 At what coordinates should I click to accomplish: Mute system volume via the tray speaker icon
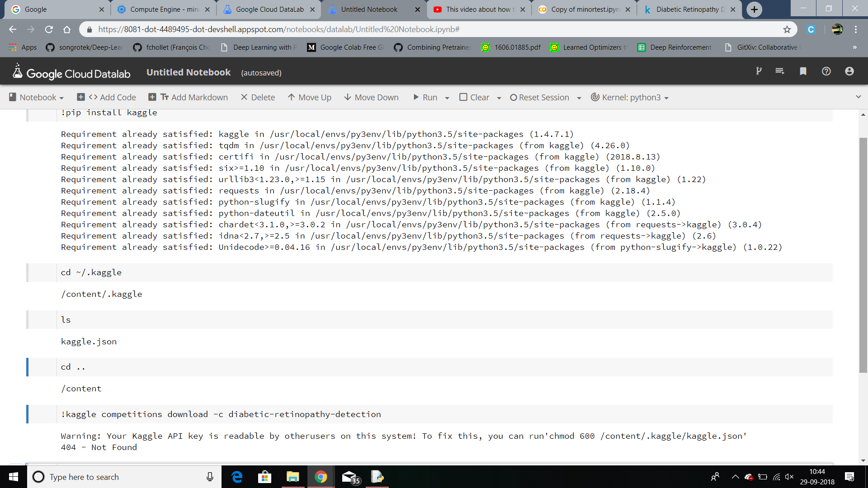click(x=790, y=477)
